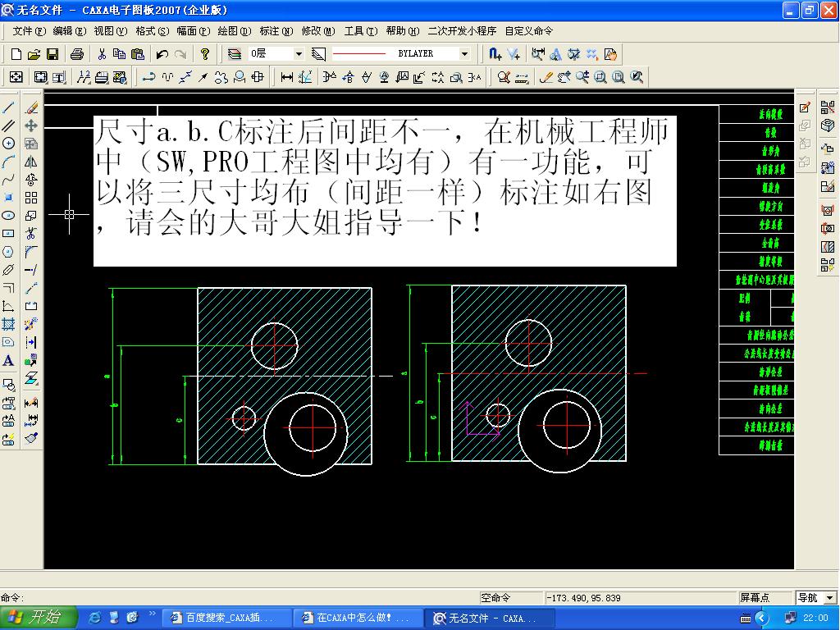Open the 文件(F) menu

pyautogui.click(x=30, y=31)
